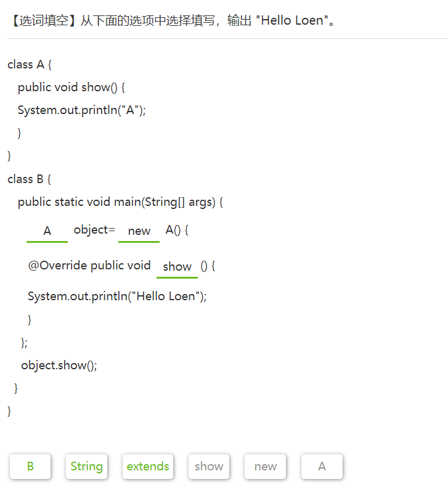Choose the "String" word option

[x=86, y=467]
